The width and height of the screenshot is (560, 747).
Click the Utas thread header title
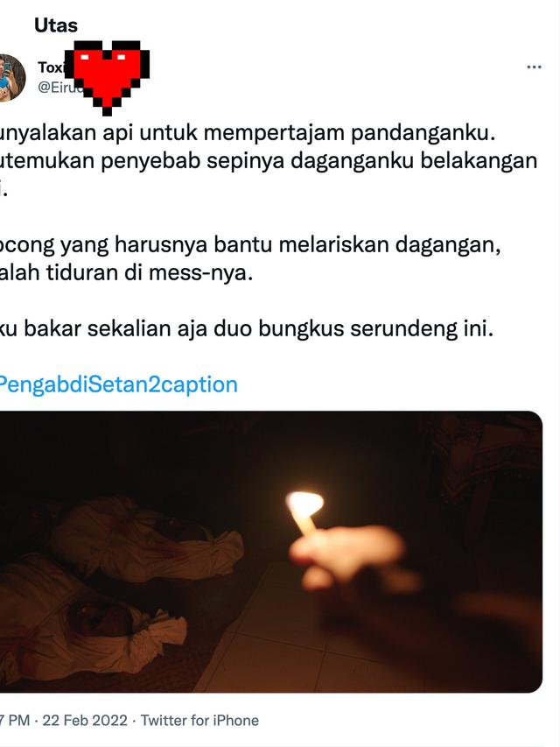[56, 25]
